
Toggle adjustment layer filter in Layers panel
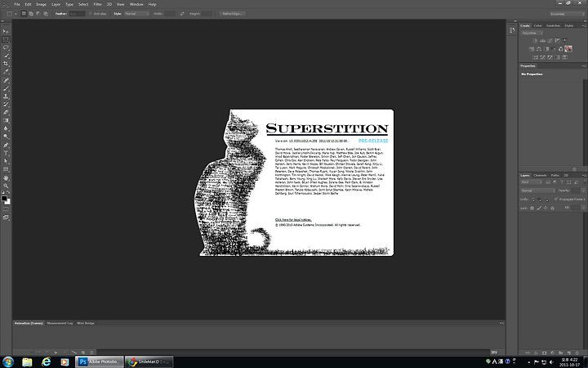point(555,182)
